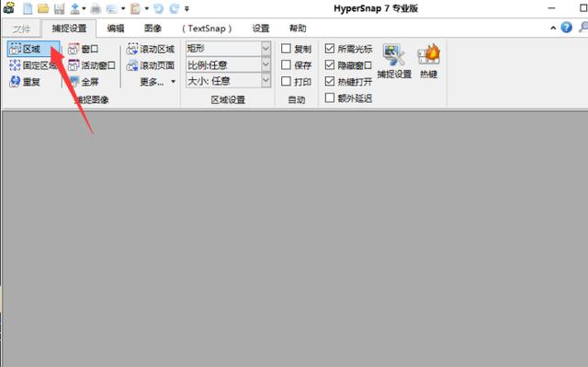Switch to the 编辑 edit tab
This screenshot has width=588, height=367.
pyautogui.click(x=116, y=29)
